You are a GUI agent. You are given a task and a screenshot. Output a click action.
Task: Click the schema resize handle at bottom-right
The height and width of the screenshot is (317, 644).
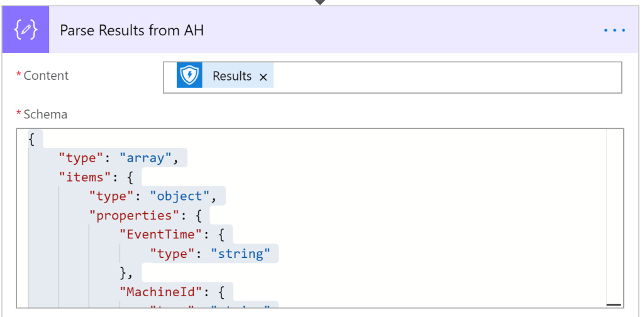tap(614, 304)
